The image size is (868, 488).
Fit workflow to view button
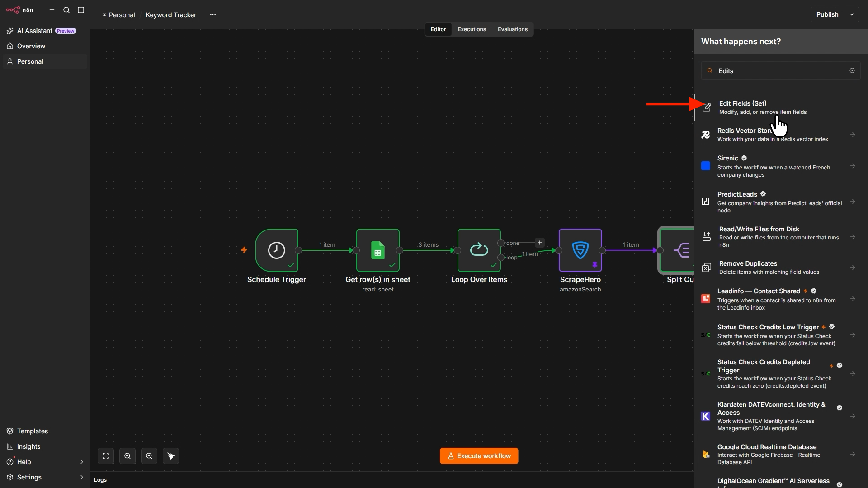106,456
